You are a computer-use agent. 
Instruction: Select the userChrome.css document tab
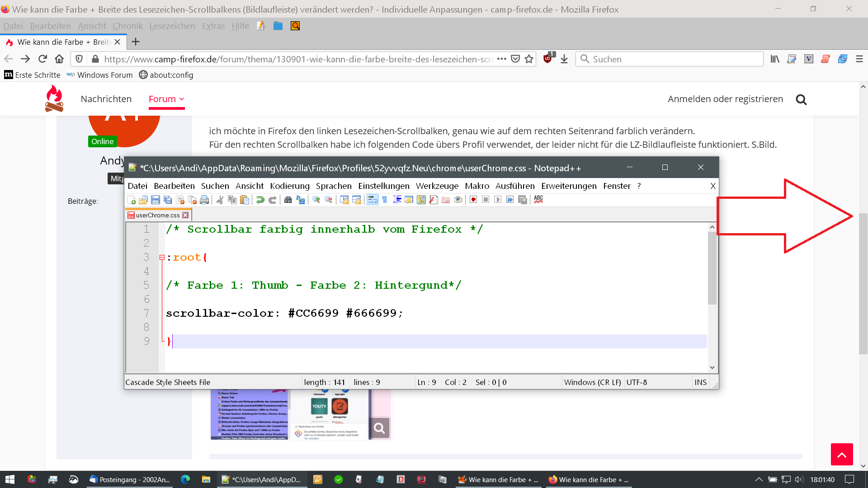(x=157, y=215)
